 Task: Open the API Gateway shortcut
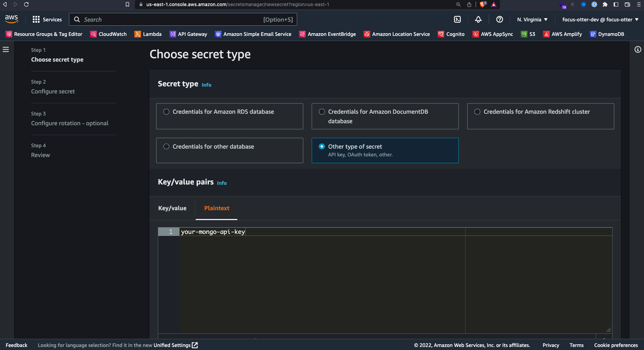188,34
